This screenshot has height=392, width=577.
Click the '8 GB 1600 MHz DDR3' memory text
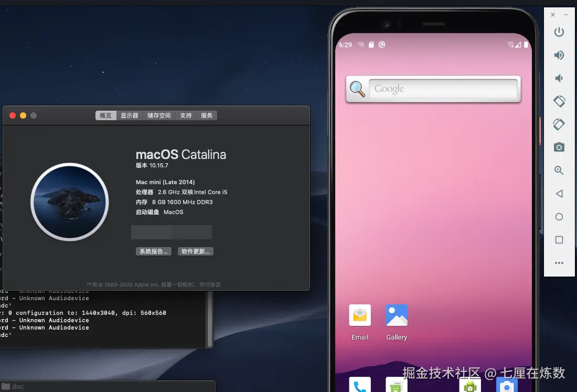point(182,202)
